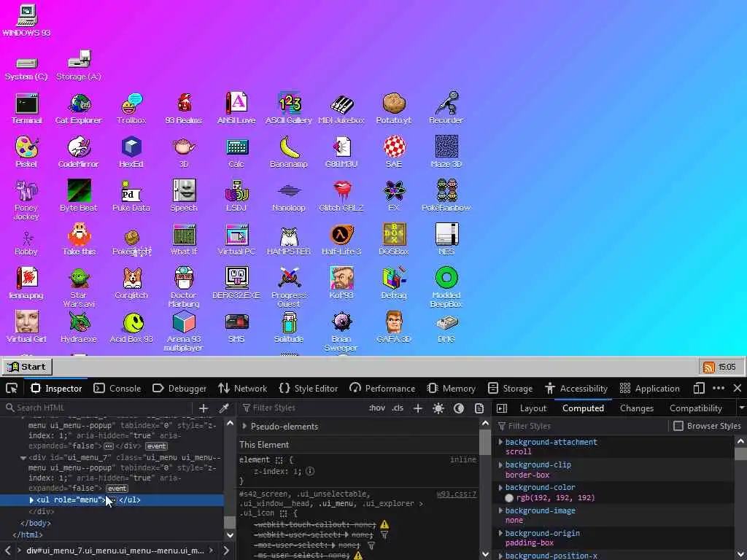
Task: Expand background-color computed property
Action: [x=500, y=488]
